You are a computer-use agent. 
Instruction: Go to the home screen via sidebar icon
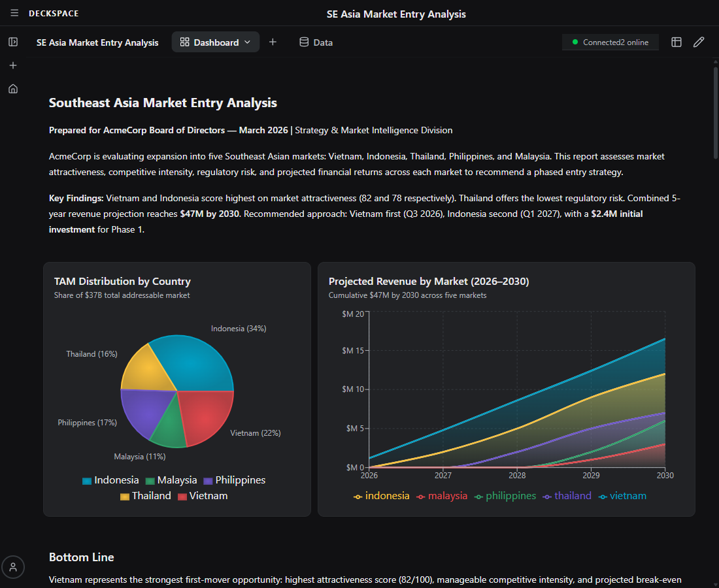pos(13,88)
